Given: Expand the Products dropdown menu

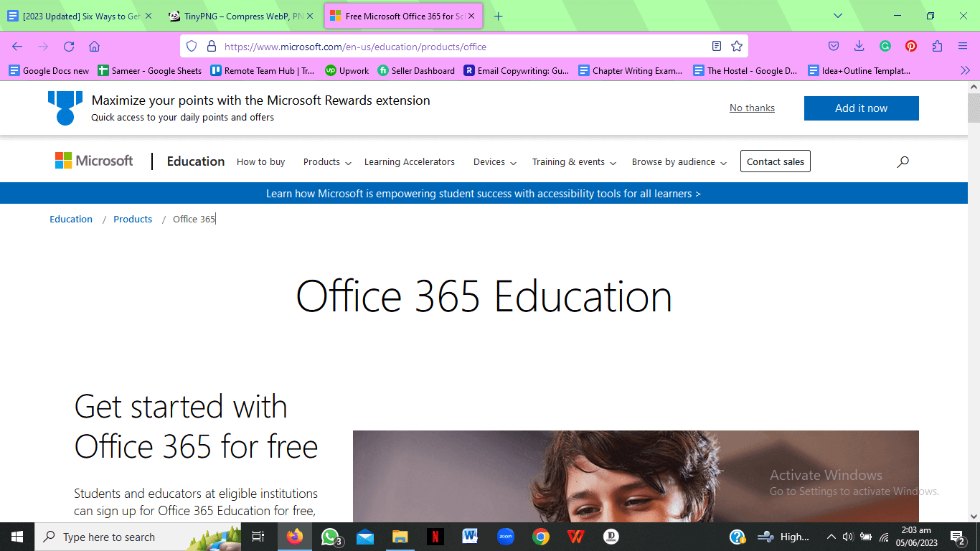Looking at the screenshot, I should click(327, 162).
